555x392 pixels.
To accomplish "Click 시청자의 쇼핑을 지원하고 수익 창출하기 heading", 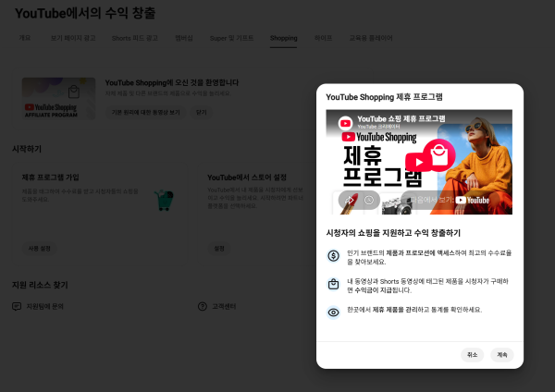I will 393,233.
